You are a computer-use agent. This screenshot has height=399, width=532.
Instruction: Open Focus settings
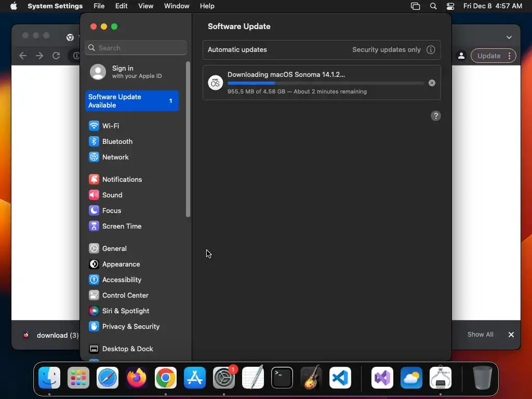tap(131, 211)
